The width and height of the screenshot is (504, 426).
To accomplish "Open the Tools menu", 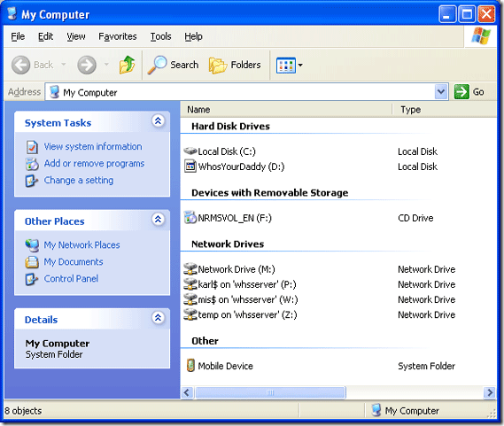I will point(160,36).
